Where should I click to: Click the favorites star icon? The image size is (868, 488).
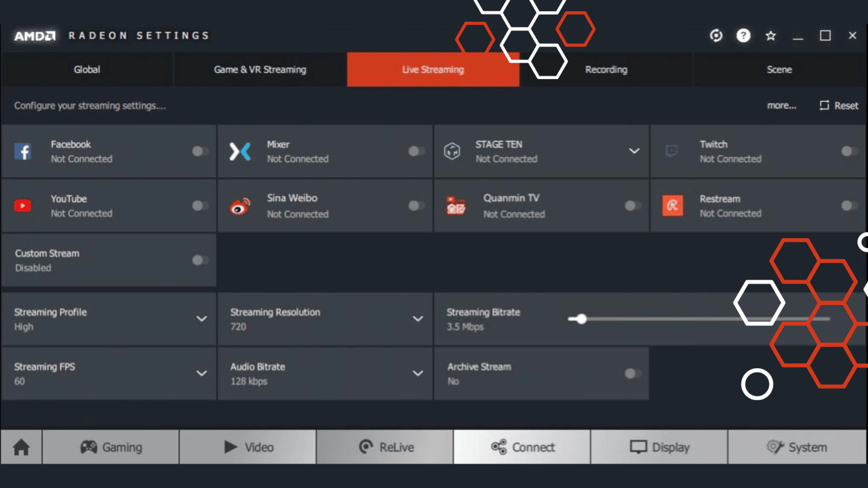click(770, 36)
